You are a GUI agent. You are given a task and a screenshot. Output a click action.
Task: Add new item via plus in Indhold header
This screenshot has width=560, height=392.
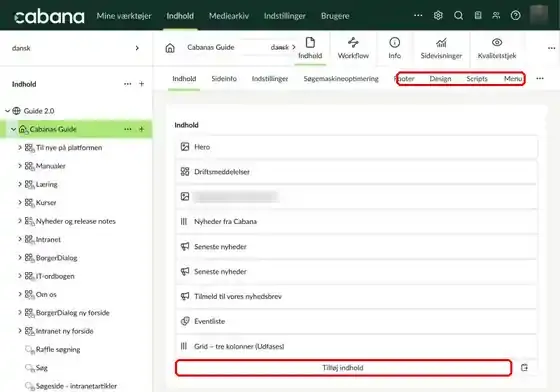(x=141, y=84)
